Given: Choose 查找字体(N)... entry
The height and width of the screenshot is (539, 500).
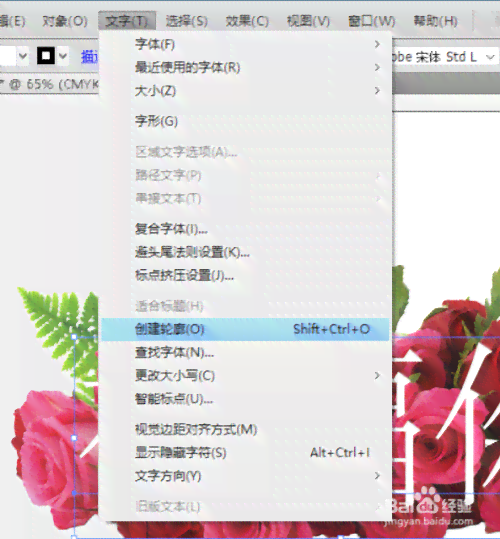Looking at the screenshot, I should (245, 352).
